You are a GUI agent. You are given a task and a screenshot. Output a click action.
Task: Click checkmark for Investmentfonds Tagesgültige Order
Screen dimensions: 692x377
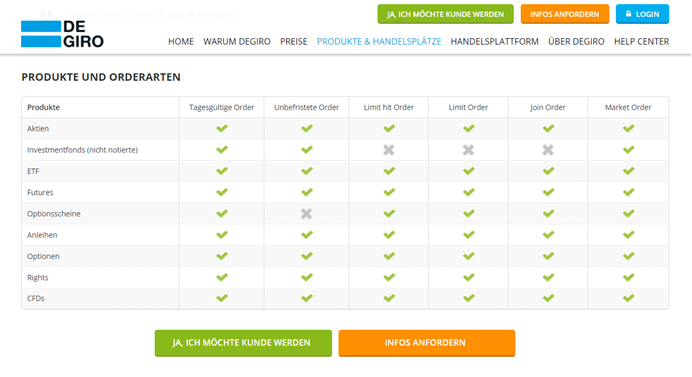(222, 150)
